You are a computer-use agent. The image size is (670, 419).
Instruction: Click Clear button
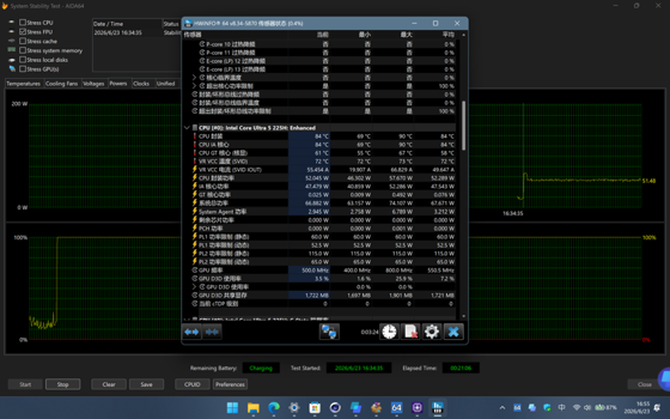pos(109,384)
